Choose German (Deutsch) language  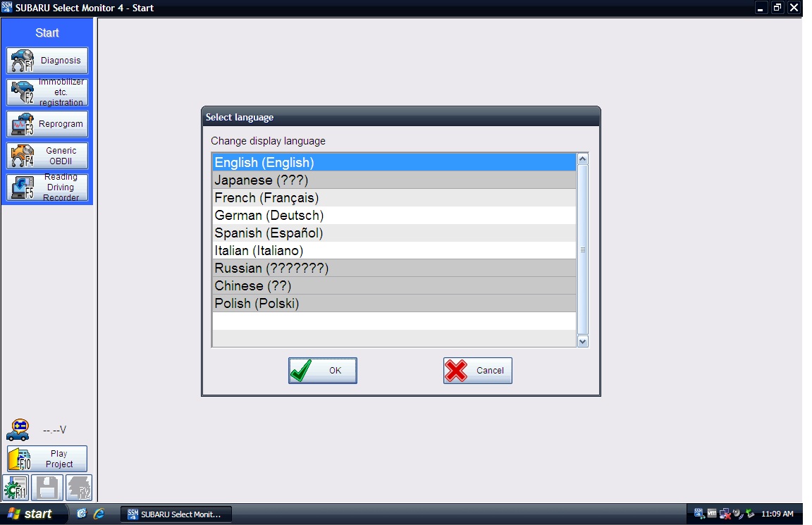coord(394,216)
